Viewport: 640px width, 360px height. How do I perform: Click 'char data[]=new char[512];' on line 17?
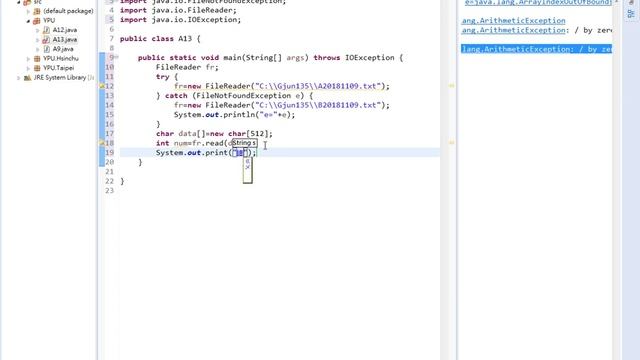point(214,134)
